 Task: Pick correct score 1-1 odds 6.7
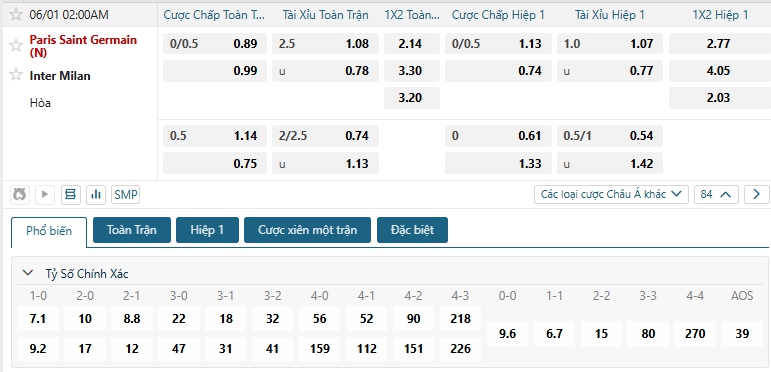pyautogui.click(x=554, y=334)
